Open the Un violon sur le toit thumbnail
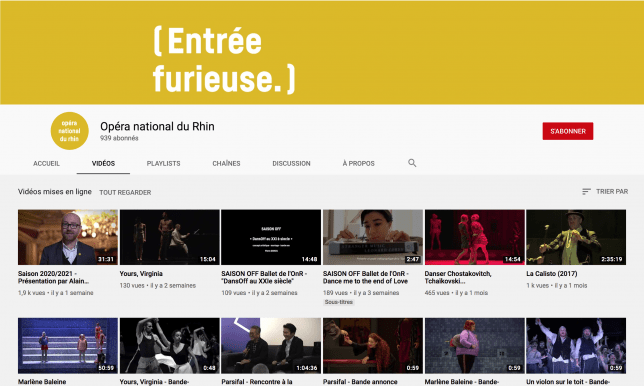 (x=576, y=345)
